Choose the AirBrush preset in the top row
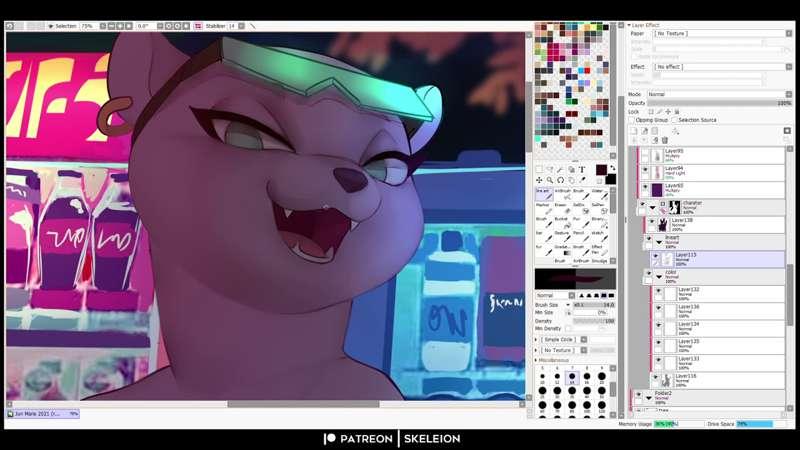Image resolution: width=800 pixels, height=450 pixels. coord(562,194)
